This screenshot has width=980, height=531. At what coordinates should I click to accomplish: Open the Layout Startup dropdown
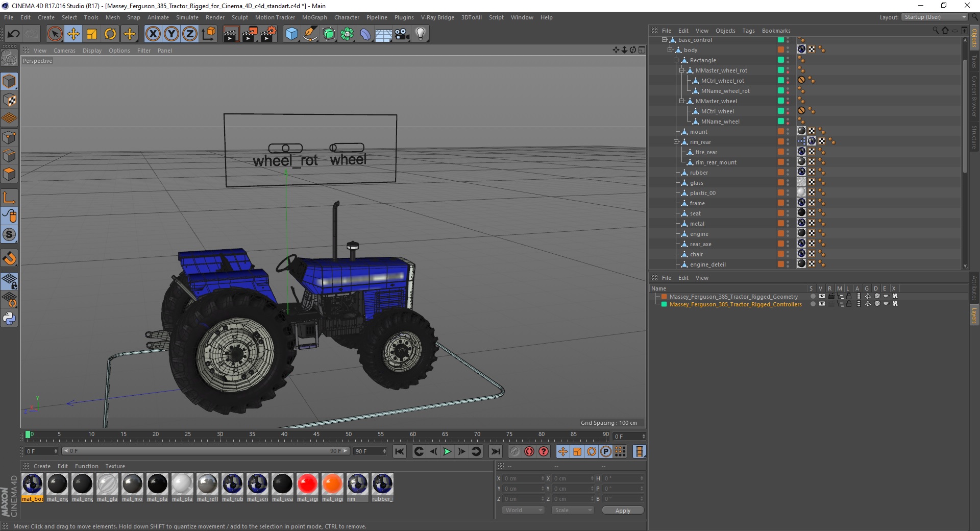tap(935, 17)
